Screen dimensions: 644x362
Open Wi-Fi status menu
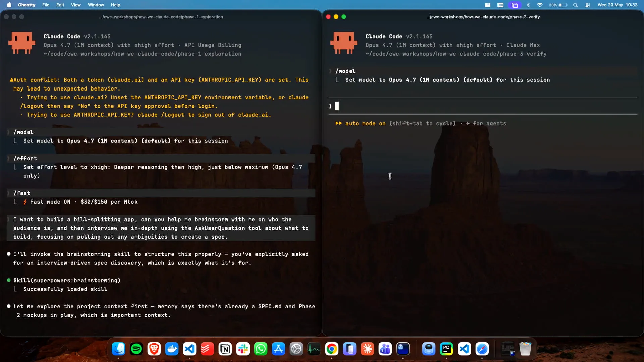tap(540, 5)
